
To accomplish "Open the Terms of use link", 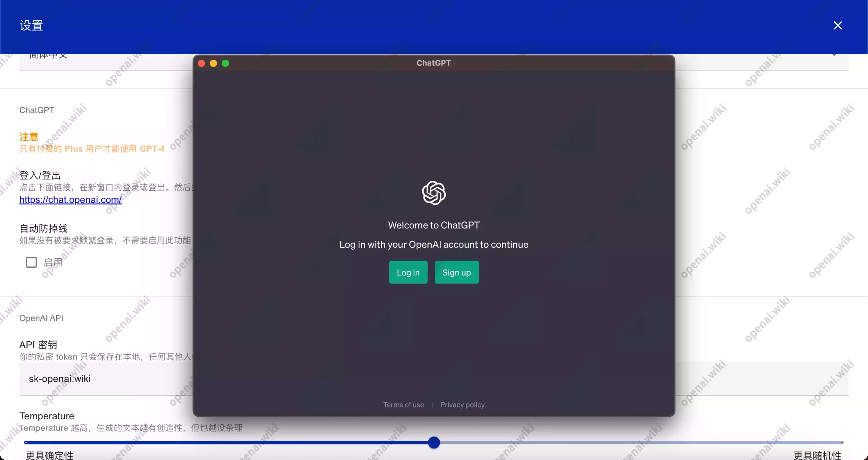I will coord(403,405).
